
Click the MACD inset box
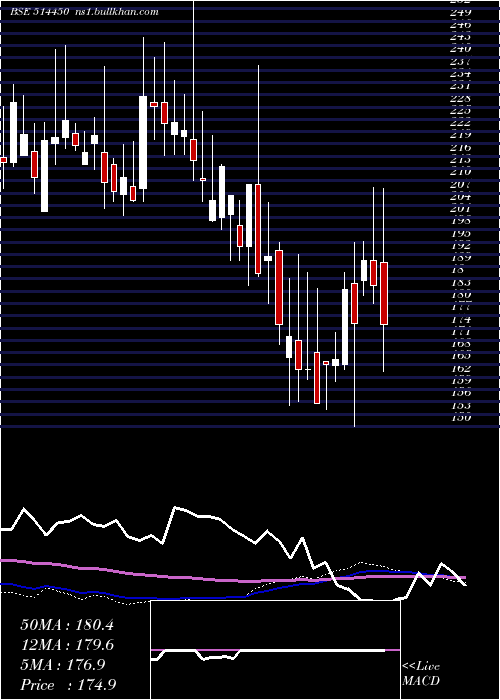pyautogui.click(x=275, y=650)
